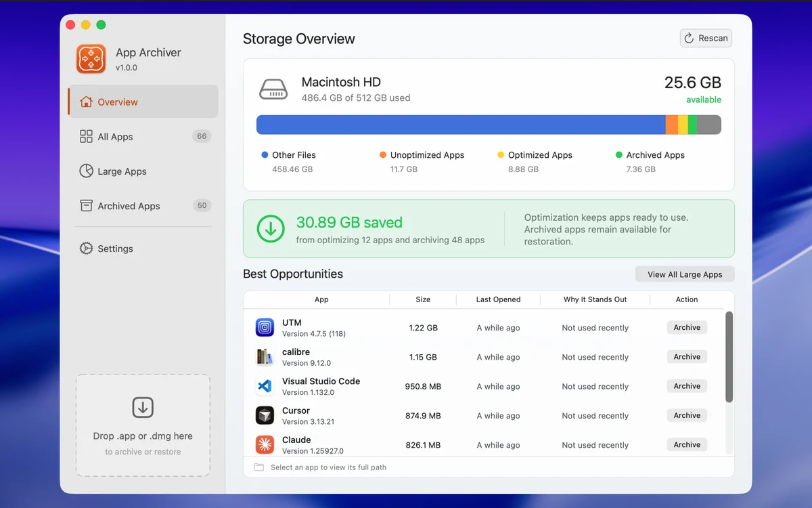Click Version 4.7.5 (118) text
This screenshot has height=508, width=812.
click(314, 334)
